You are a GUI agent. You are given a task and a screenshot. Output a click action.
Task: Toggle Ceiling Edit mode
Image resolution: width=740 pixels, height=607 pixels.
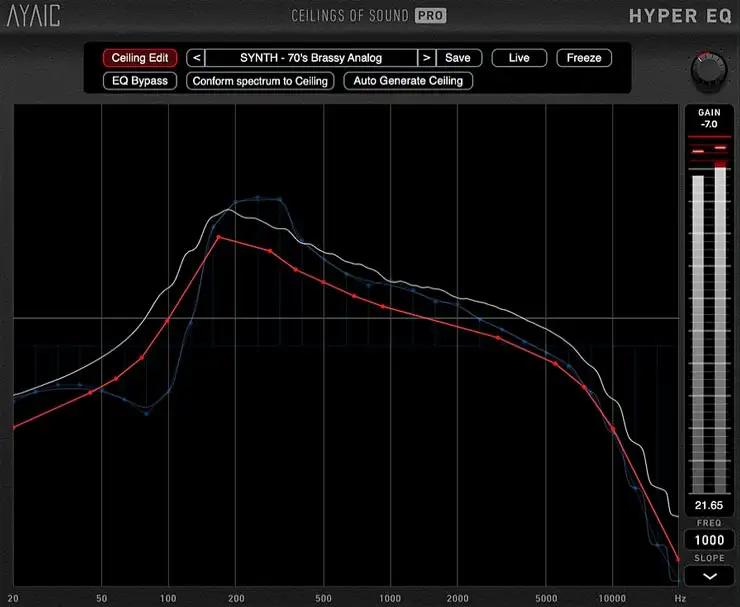[140, 58]
